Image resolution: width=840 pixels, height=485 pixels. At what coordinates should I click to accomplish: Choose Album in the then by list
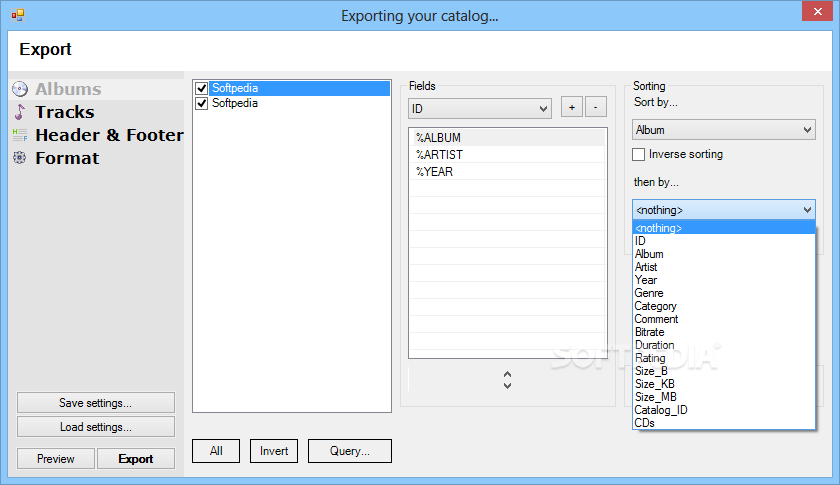724,254
